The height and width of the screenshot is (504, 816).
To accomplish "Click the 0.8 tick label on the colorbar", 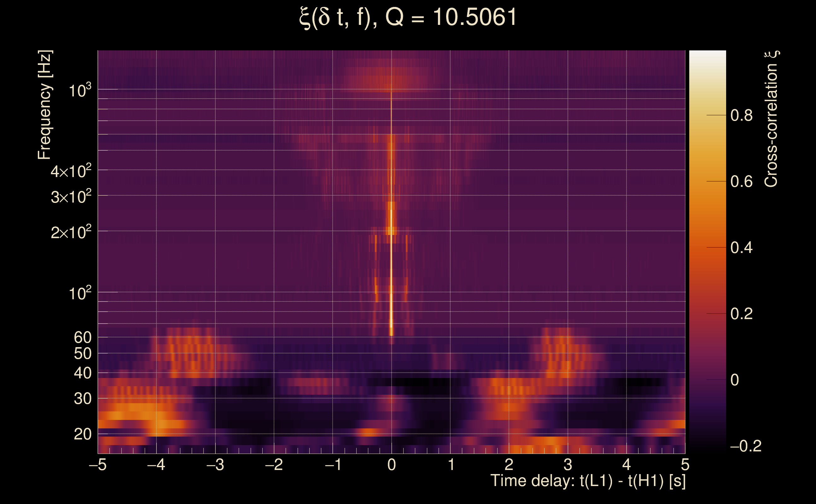I will (x=741, y=116).
